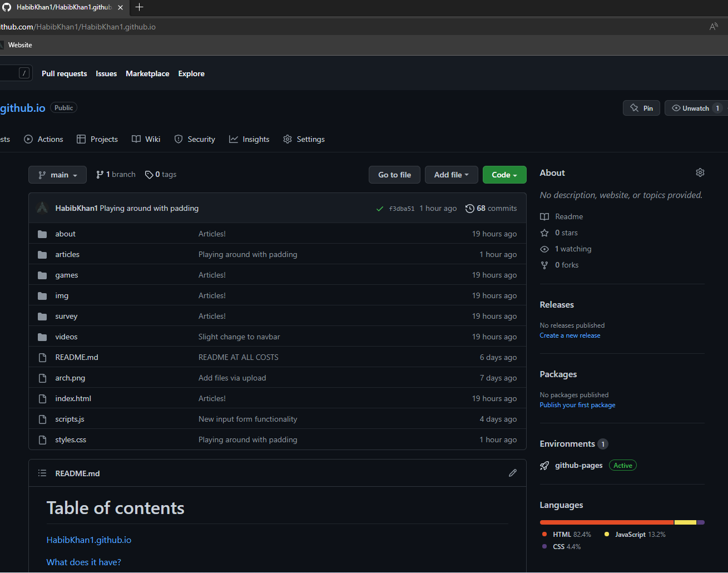Open the Readme link in About
Viewport: 728px width, 573px height.
pyautogui.click(x=562, y=216)
